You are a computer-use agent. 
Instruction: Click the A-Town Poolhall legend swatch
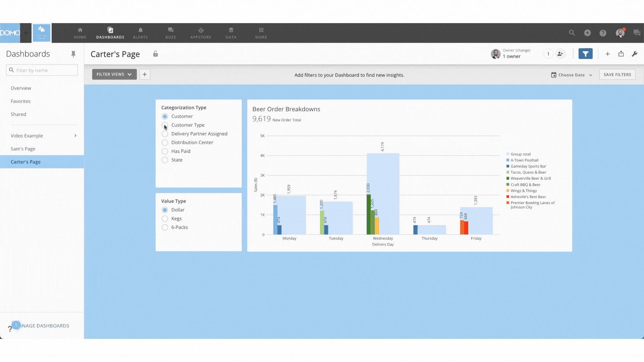click(x=508, y=160)
